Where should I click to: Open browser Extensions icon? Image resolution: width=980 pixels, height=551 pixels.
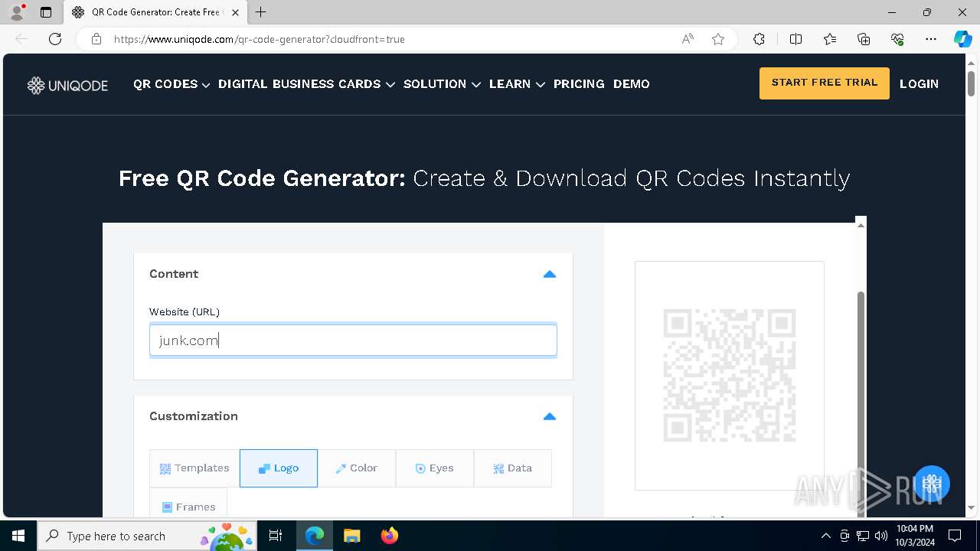(759, 39)
